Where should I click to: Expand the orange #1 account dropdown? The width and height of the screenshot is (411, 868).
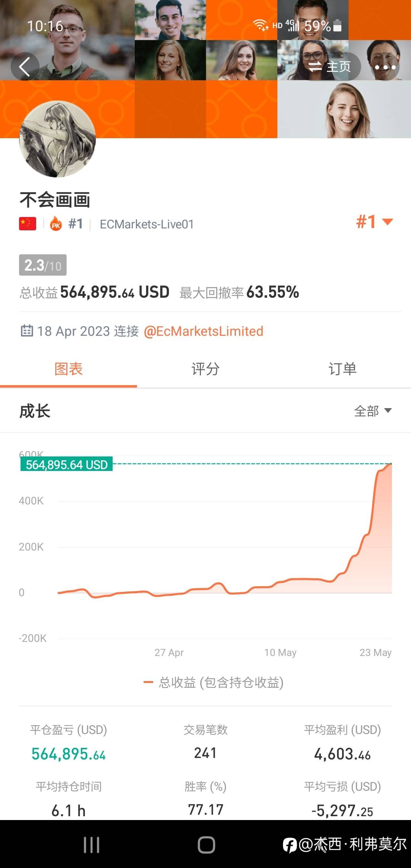pos(374,222)
